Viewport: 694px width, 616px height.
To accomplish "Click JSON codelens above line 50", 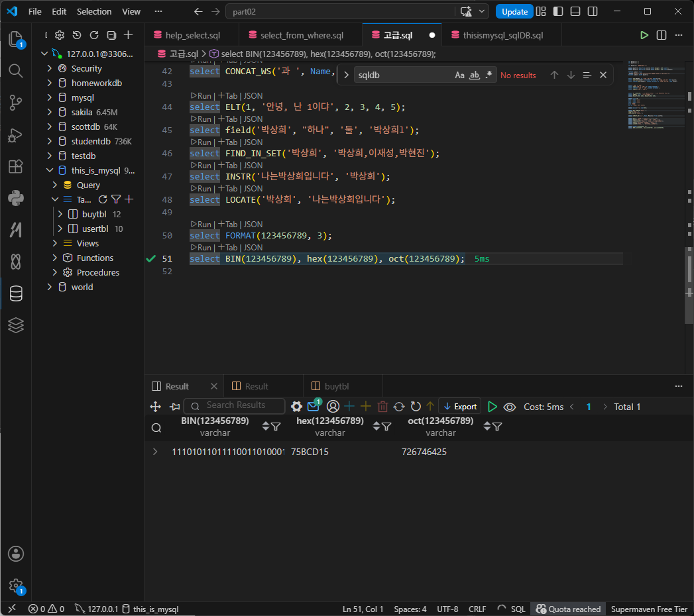I will [x=253, y=224].
